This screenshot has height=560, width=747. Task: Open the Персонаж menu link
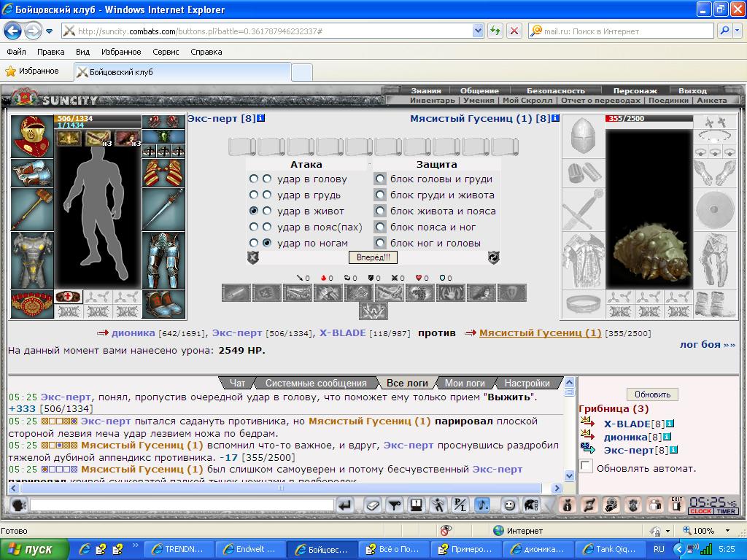(635, 90)
